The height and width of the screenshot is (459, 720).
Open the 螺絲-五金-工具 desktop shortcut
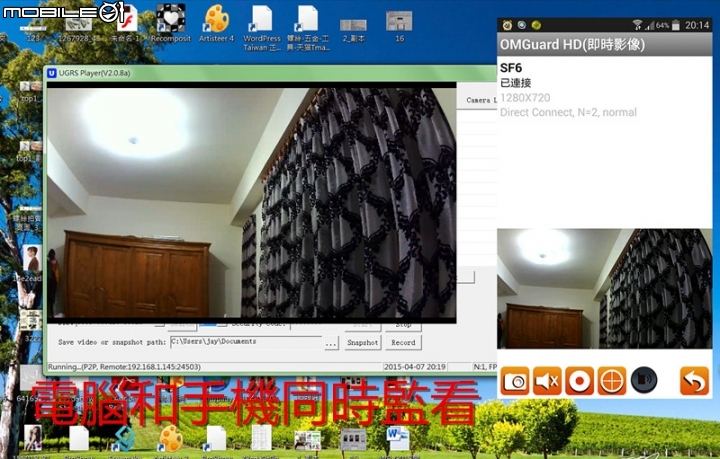click(308, 28)
